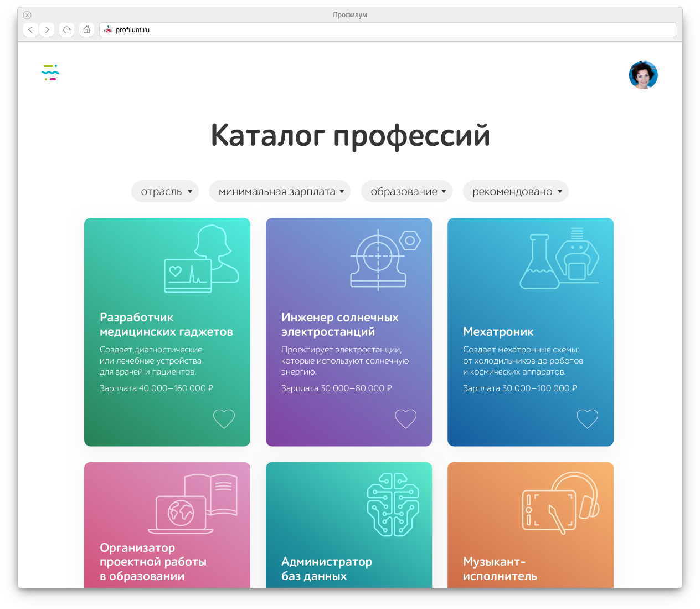The image size is (700, 609).
Task: Open the user profile avatar
Action: pos(643,75)
